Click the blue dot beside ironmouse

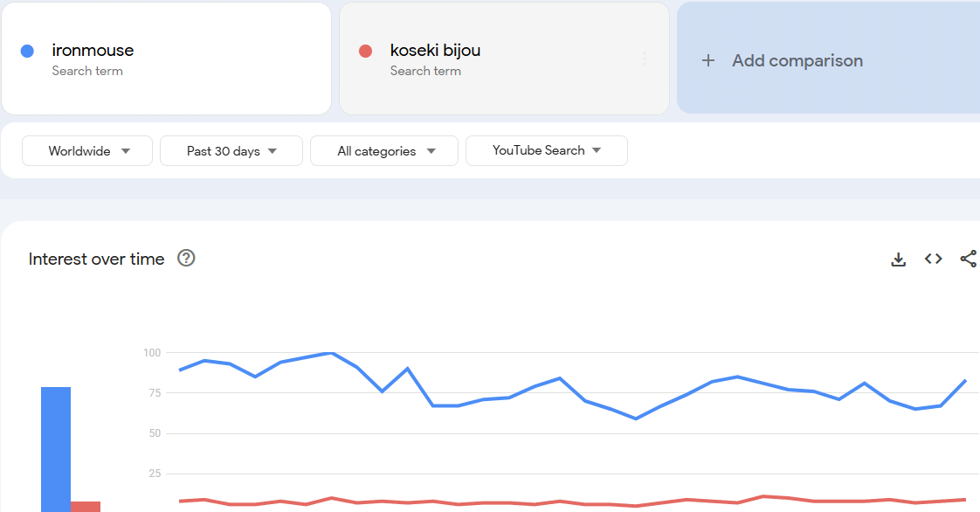click(27, 52)
